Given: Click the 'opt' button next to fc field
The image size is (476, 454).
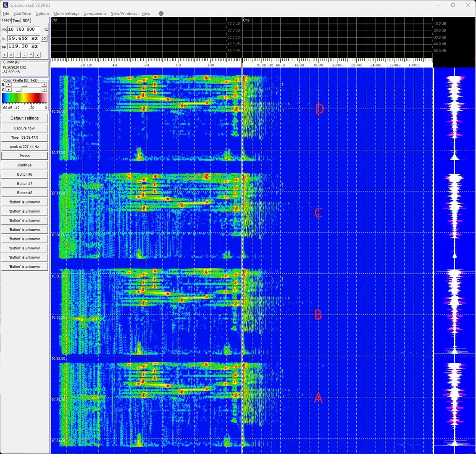Looking at the screenshot, I should click(44, 38).
